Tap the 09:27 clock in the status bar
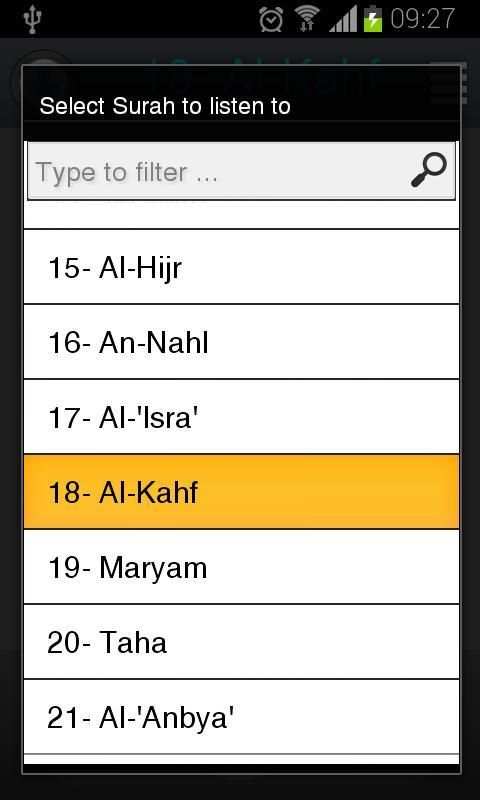Screen dimensions: 480x800 pyautogui.click(x=422, y=19)
